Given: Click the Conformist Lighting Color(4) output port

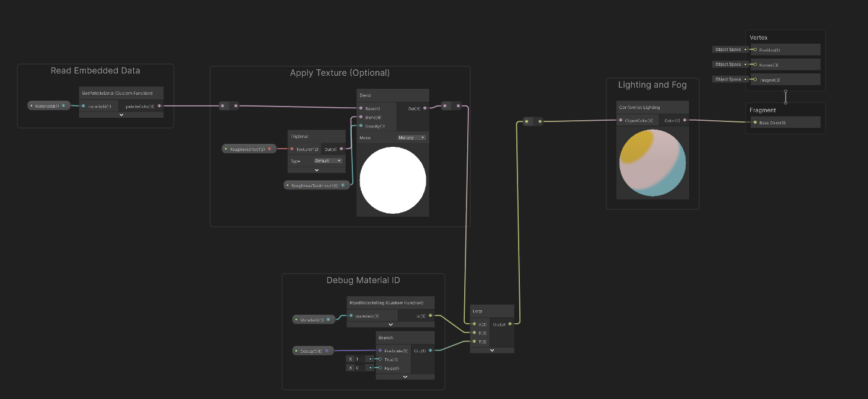Looking at the screenshot, I should (685, 120).
